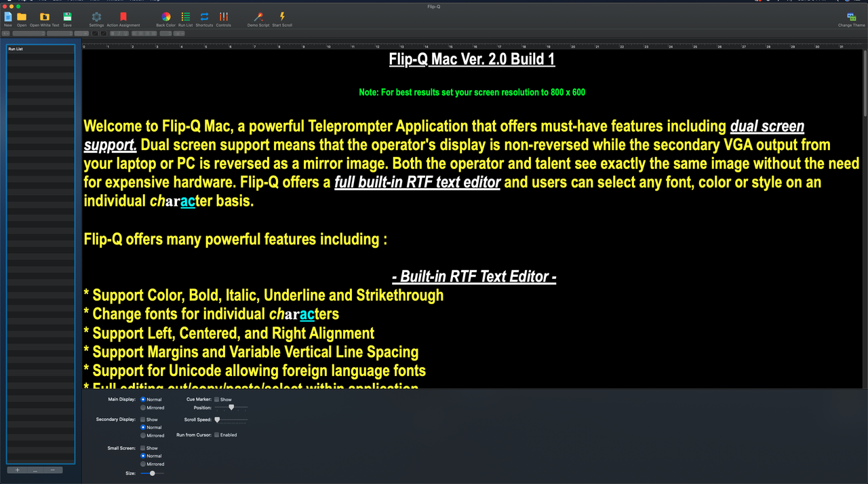868x484 pixels.
Task: Choose Mirrored for Small Screen
Action: tap(143, 464)
